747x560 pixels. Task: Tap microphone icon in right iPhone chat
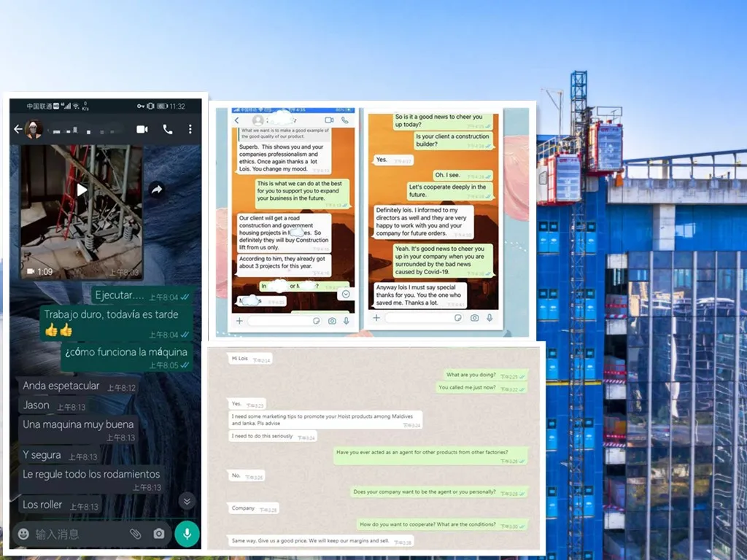click(x=488, y=318)
